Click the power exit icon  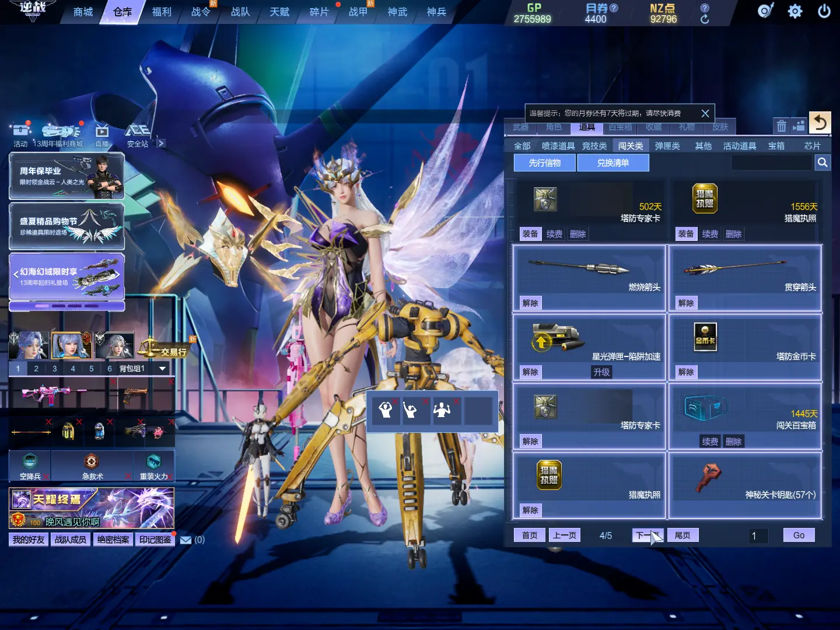tap(824, 11)
